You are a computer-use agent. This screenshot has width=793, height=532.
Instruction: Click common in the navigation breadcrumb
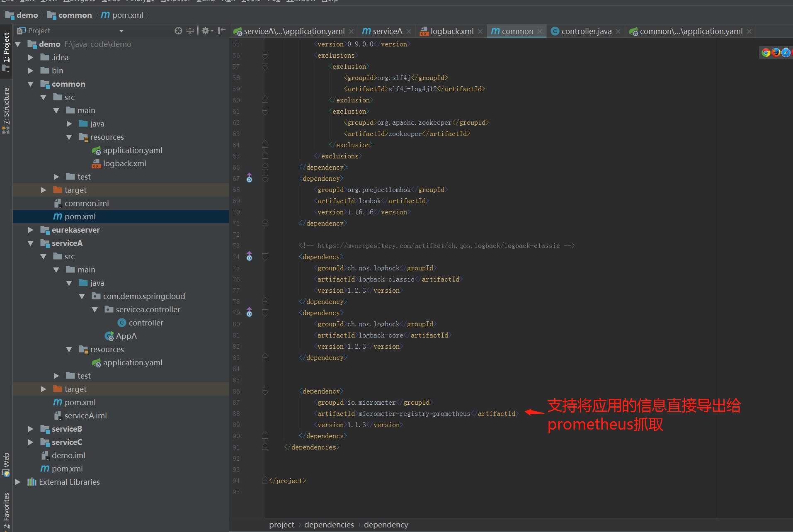70,15
